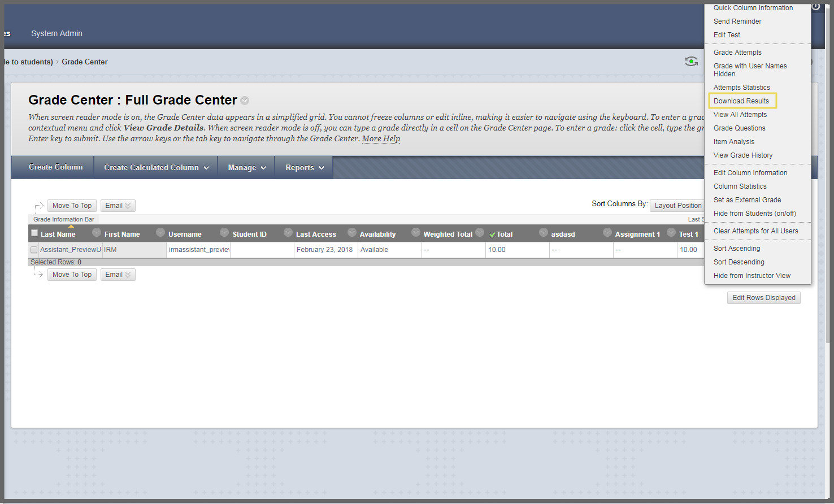Select the Assistant_PreviewUser row checkbox
This screenshot has width=834, height=504.
[x=34, y=250]
